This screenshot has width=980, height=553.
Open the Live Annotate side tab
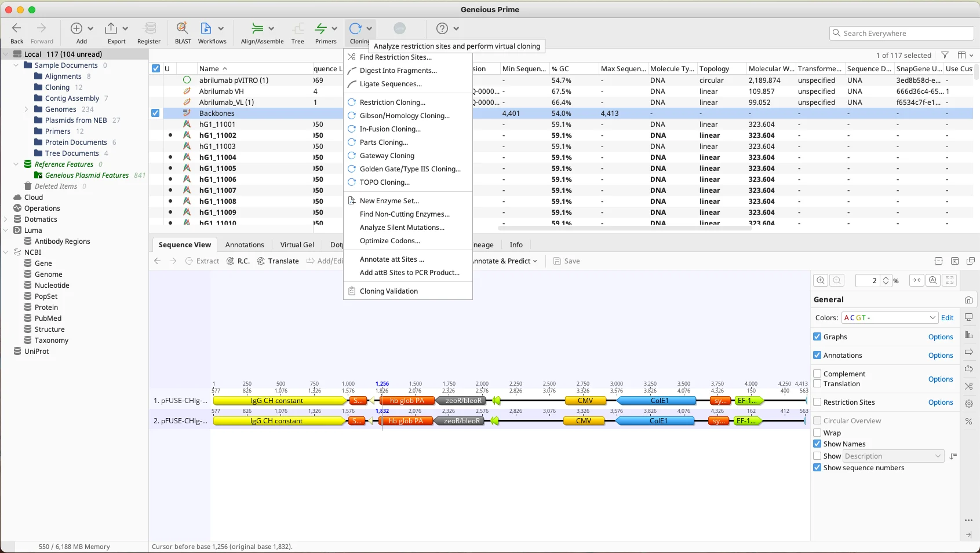(x=968, y=369)
